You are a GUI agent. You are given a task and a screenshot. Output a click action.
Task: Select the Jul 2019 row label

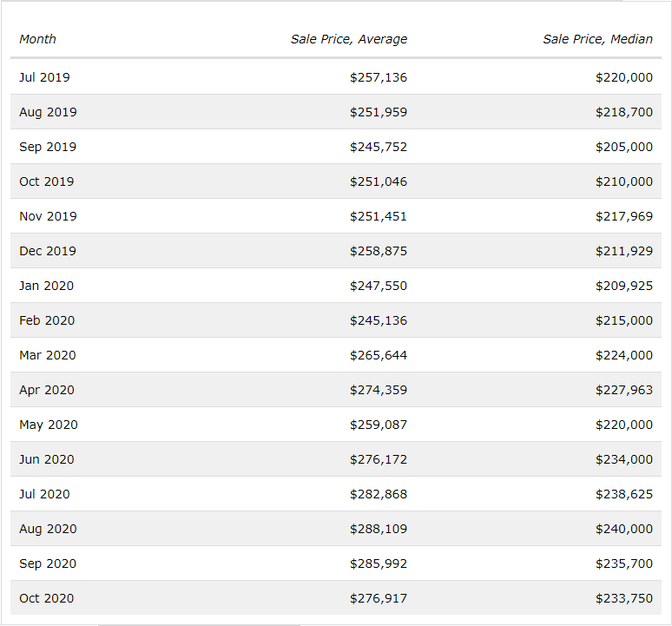pyautogui.click(x=44, y=77)
